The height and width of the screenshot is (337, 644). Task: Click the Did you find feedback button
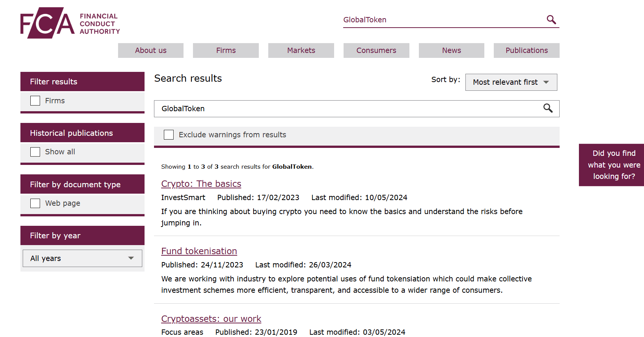(x=611, y=165)
